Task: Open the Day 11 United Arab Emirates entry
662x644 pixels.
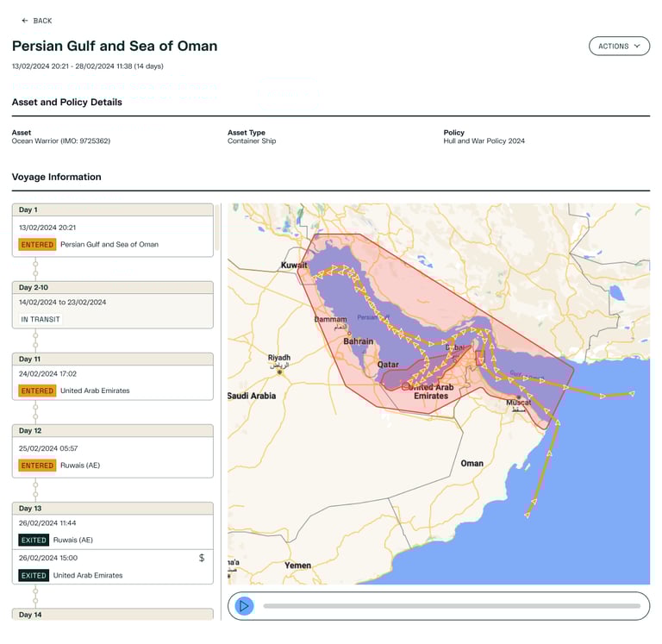Action: coord(112,391)
